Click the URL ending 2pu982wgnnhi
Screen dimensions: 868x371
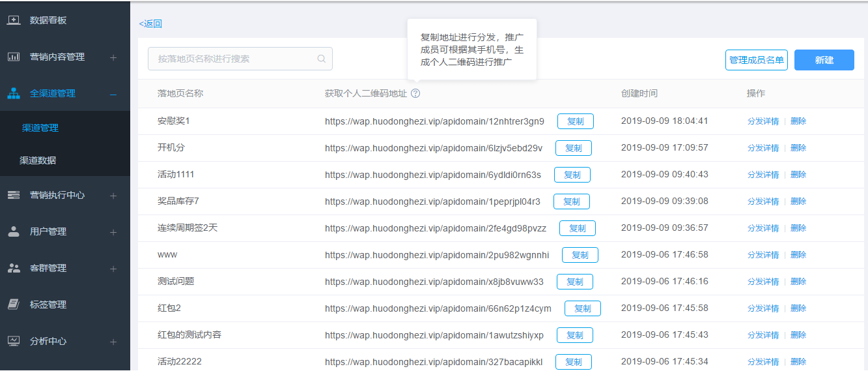(x=437, y=255)
